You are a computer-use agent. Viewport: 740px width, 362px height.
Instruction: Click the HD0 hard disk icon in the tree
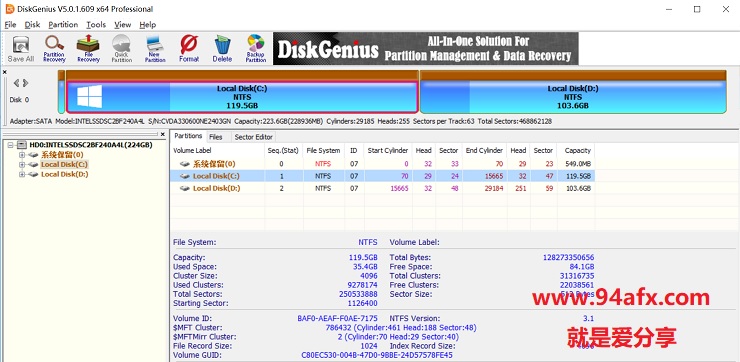click(x=22, y=145)
